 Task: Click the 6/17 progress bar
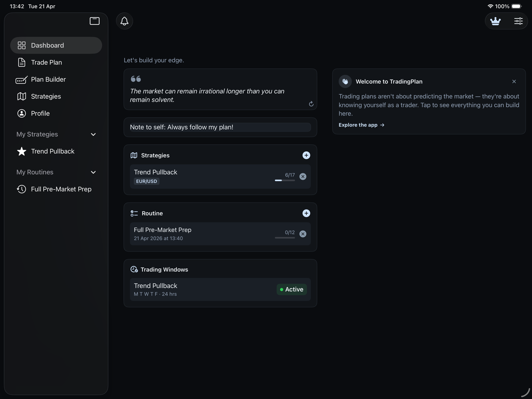[285, 180]
